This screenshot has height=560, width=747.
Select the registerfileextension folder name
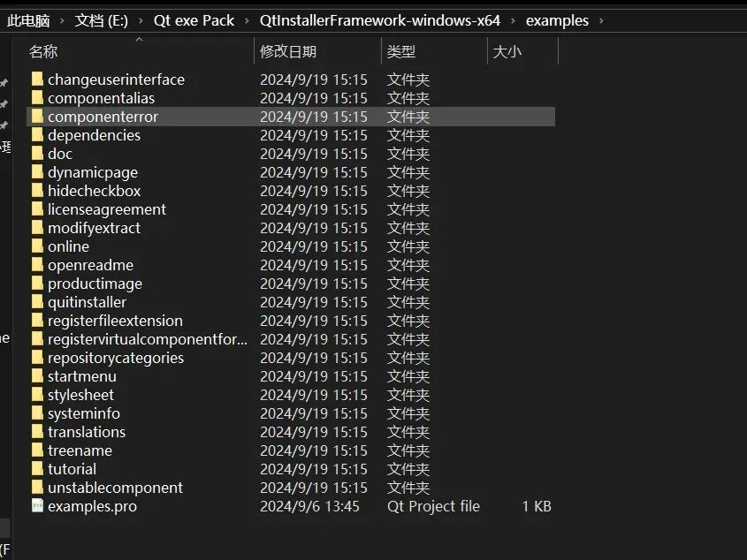115,321
